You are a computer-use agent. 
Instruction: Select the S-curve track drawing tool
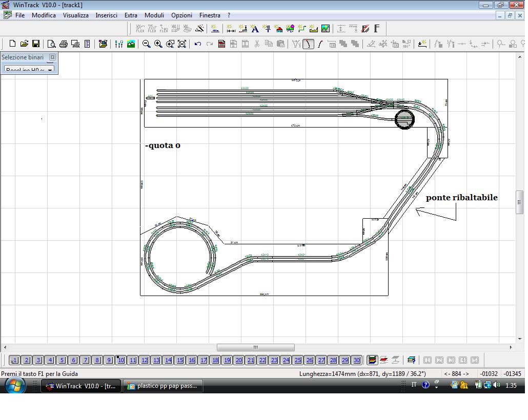pos(320,44)
